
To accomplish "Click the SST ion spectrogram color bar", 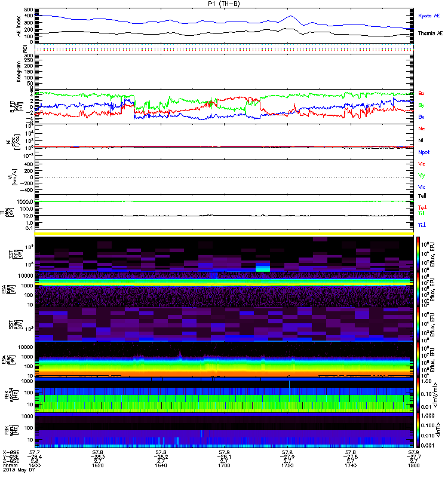I will [418, 254].
